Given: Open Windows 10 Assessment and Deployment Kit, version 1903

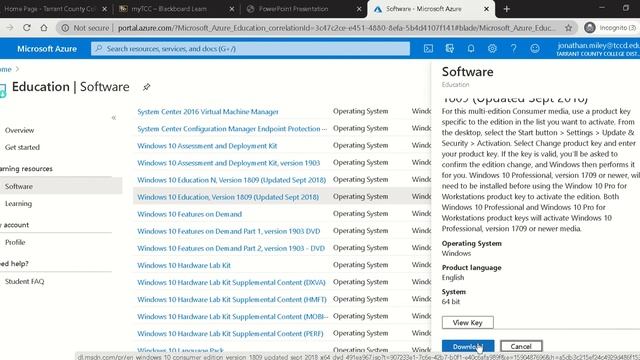Looking at the screenshot, I should coord(229,163).
